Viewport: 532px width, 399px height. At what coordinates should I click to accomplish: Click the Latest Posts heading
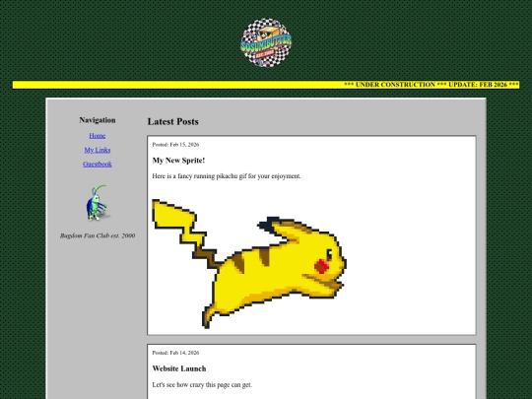click(173, 121)
